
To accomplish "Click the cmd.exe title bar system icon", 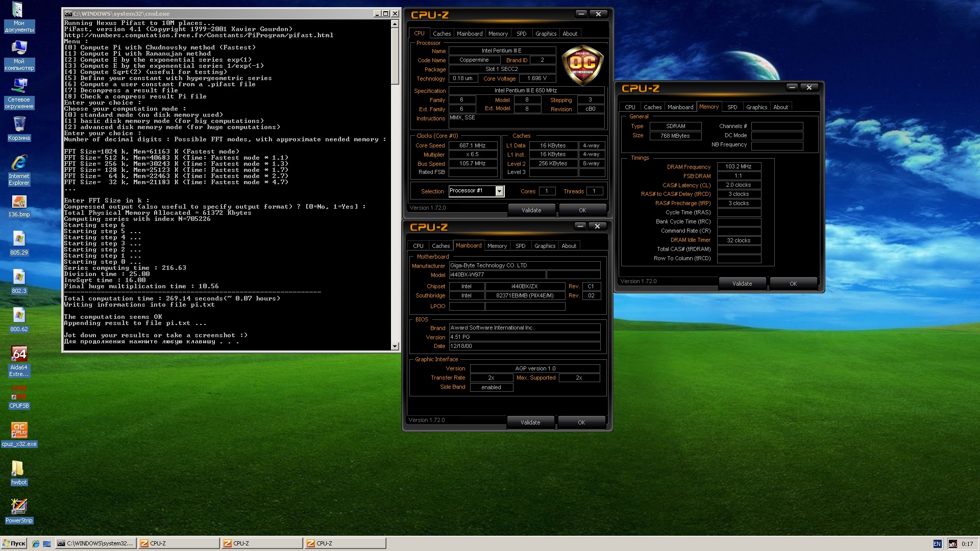I will click(68, 14).
